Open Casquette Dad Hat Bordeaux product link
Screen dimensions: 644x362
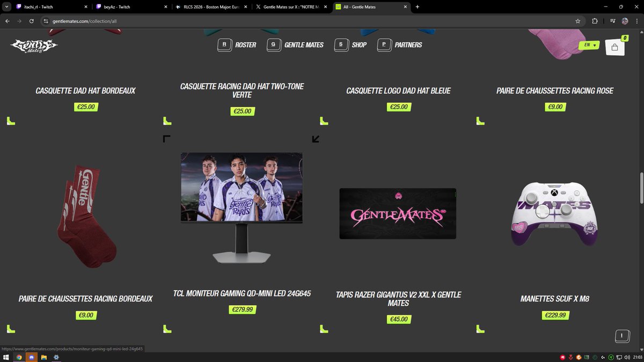[x=85, y=91]
